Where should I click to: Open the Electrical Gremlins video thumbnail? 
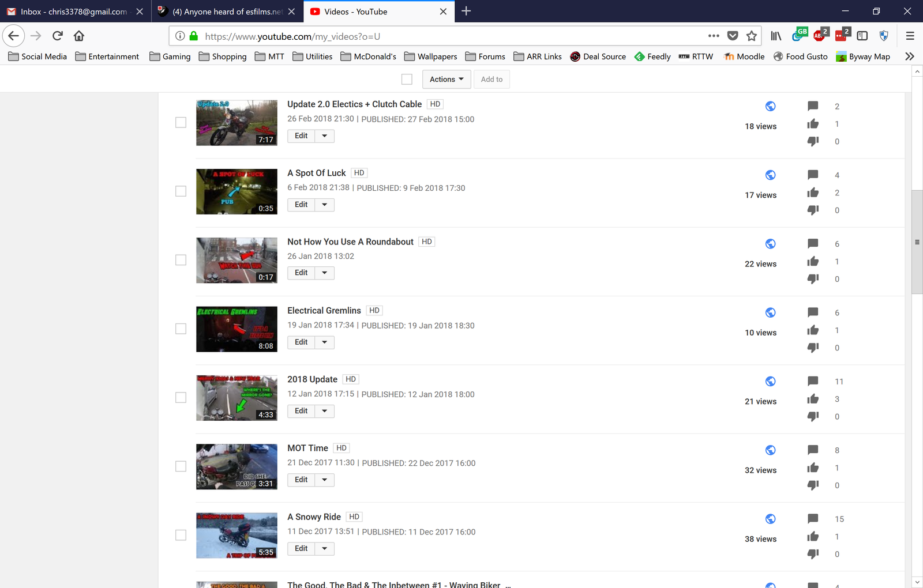(237, 329)
